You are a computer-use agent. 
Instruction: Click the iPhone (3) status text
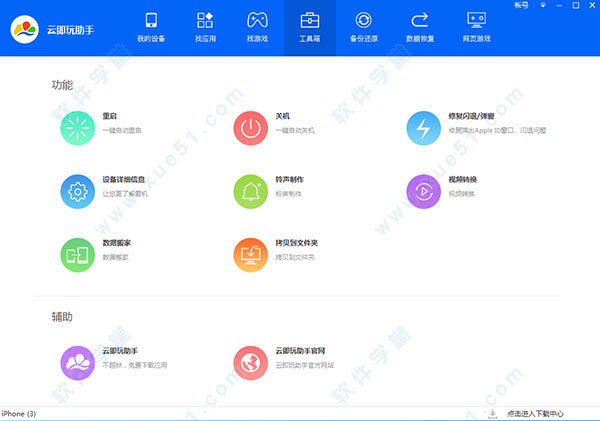click(19, 414)
